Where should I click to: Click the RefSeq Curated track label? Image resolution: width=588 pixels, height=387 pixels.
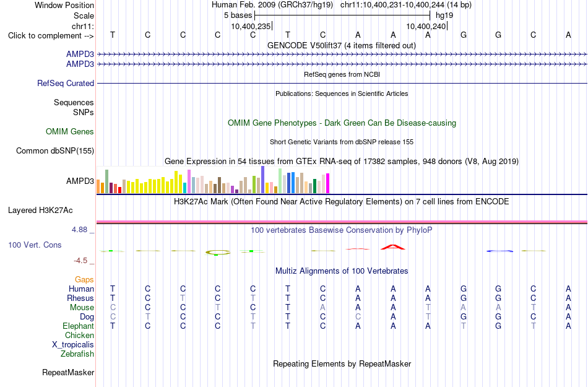click(65, 83)
